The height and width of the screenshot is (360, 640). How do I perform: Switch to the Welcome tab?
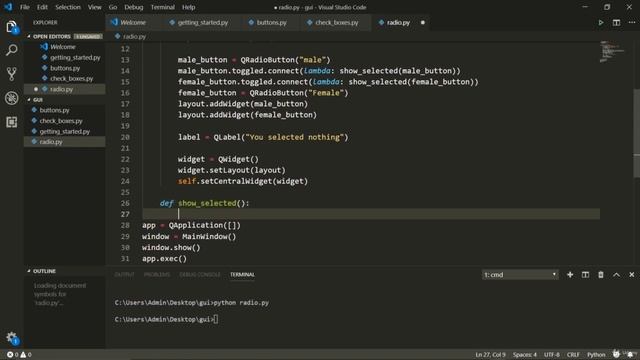pyautogui.click(x=132, y=22)
